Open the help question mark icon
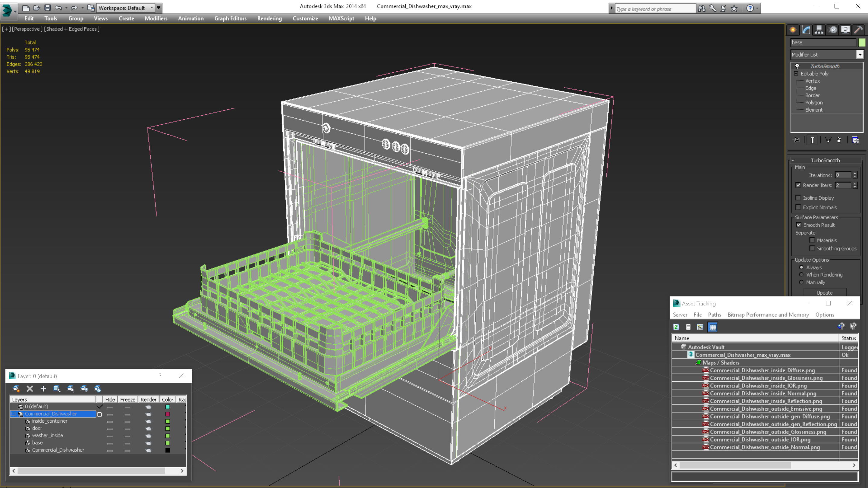The width and height of the screenshot is (868, 488). pyautogui.click(x=750, y=8)
